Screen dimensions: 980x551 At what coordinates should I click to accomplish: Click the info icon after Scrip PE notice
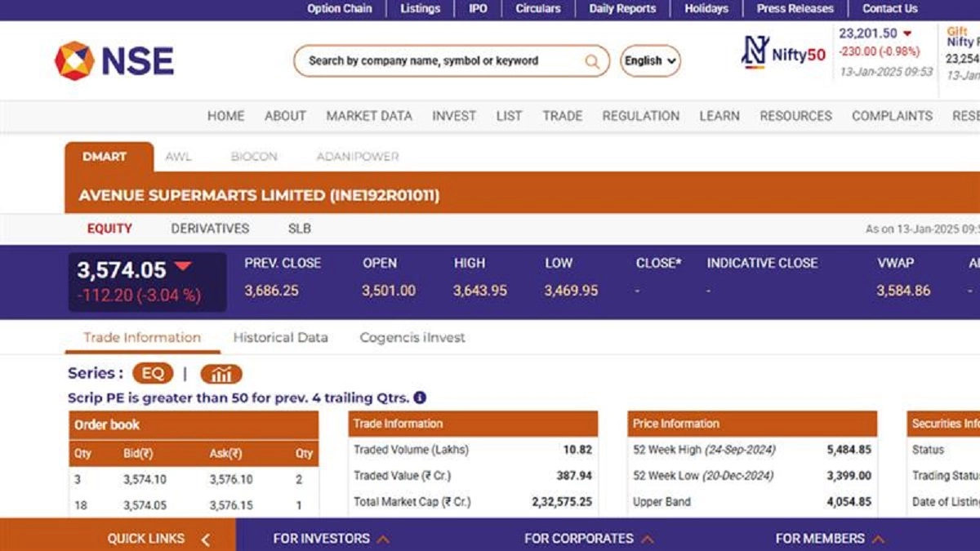(x=420, y=398)
